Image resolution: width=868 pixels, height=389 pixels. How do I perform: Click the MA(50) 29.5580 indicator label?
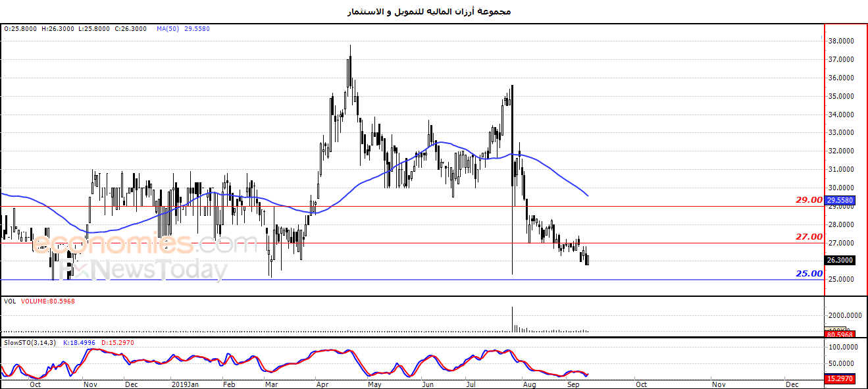coord(182,29)
